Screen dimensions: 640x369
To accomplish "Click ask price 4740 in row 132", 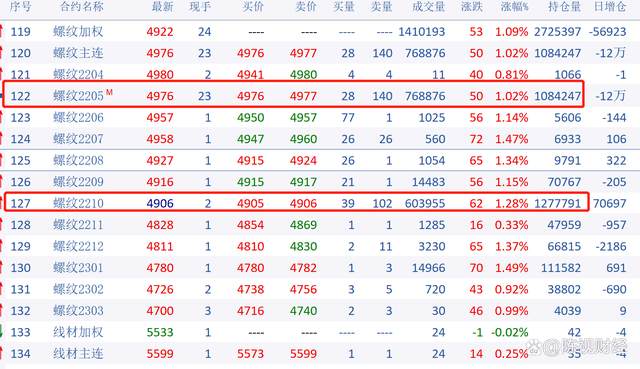I will point(303,311).
